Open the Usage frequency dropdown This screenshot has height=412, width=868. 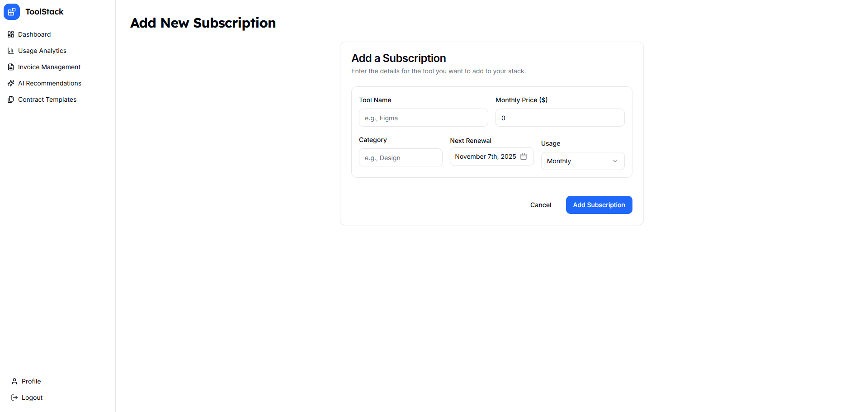click(582, 161)
